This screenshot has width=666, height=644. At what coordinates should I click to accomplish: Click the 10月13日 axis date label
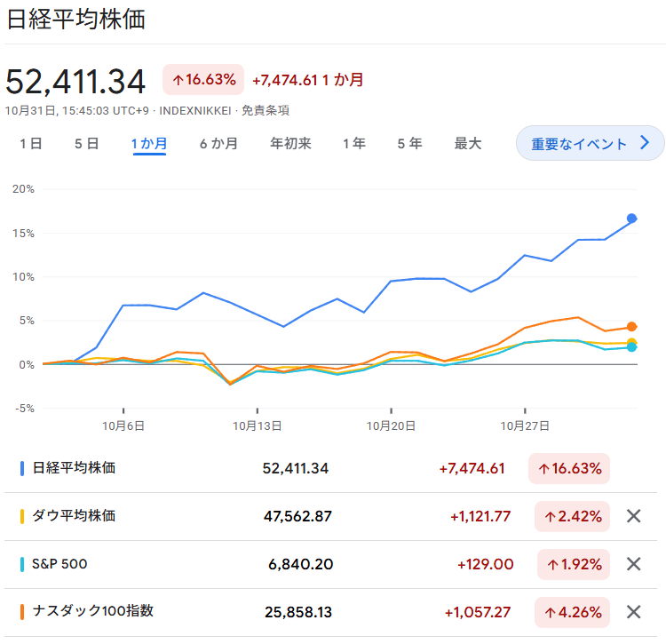[x=257, y=425]
